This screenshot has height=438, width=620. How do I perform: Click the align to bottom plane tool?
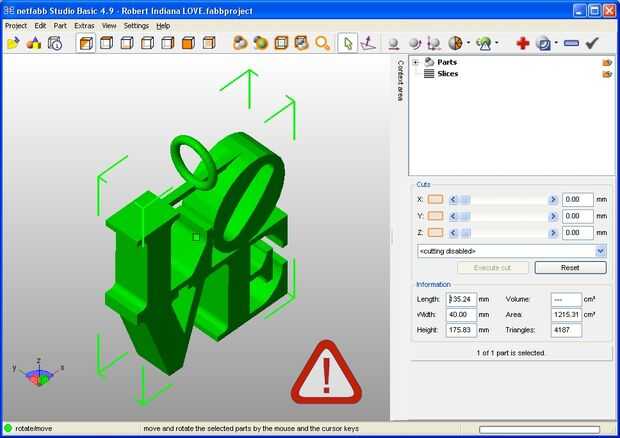coord(368,43)
